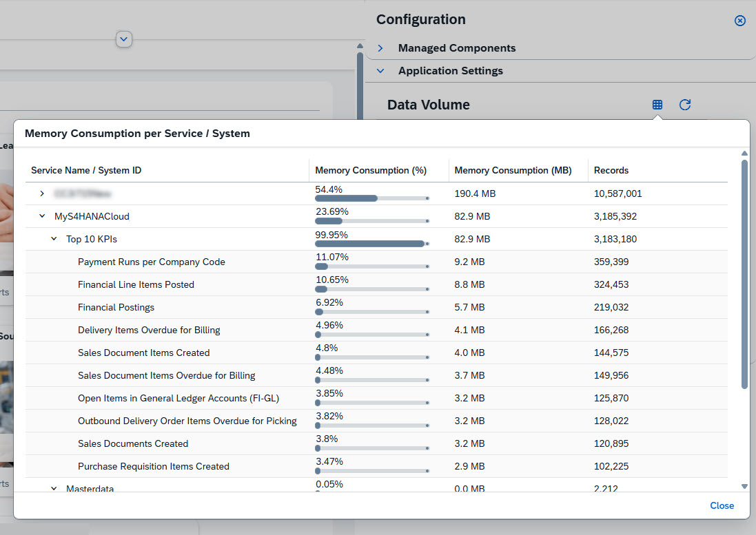This screenshot has width=756, height=535.
Task: Click the Memory Consumption (%) column header
Action: tap(371, 170)
